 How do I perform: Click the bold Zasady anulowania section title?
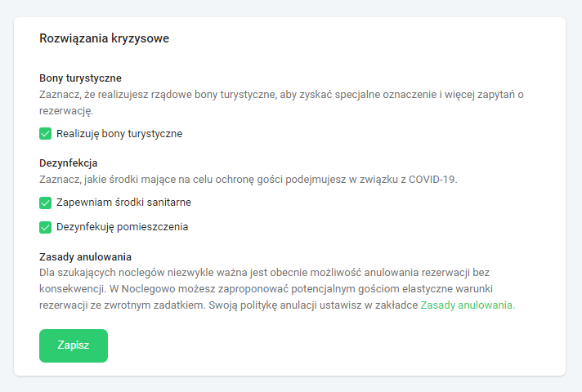point(85,256)
